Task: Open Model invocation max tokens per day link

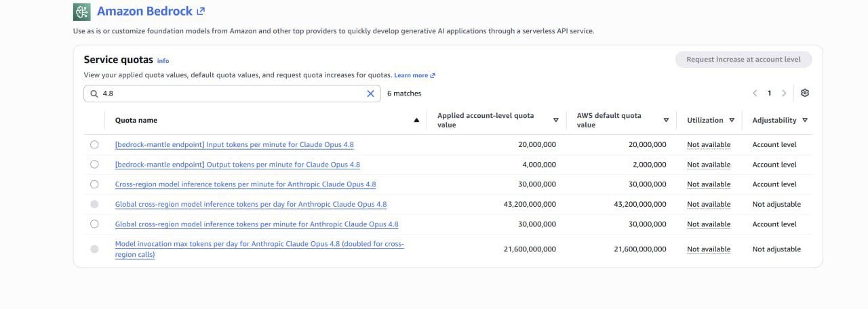Action: point(260,249)
